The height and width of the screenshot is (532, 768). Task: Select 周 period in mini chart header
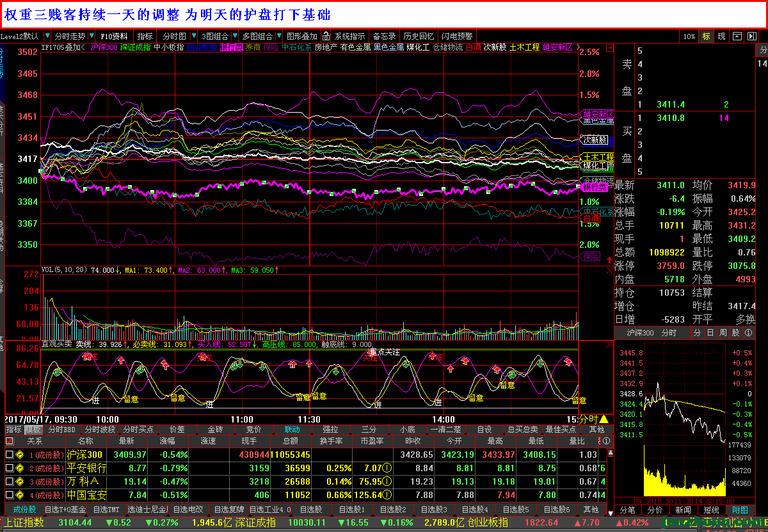pos(723,333)
